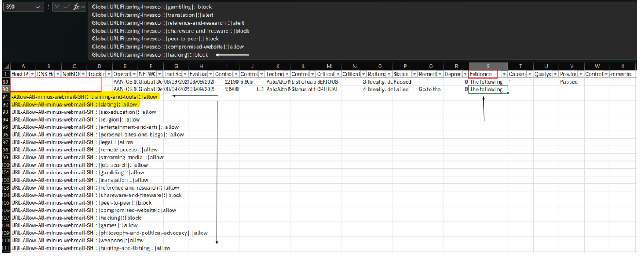Click the 'translation|:|alert' formula bar line
The image size is (644, 263).
[153, 15]
